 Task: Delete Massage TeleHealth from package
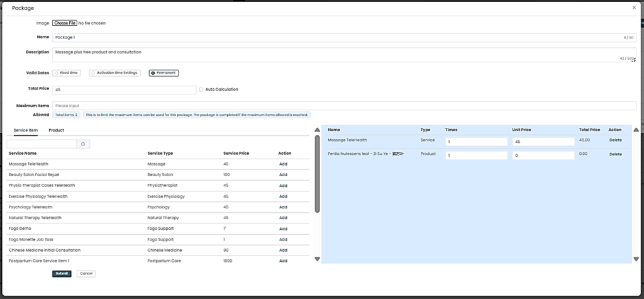pyautogui.click(x=615, y=140)
